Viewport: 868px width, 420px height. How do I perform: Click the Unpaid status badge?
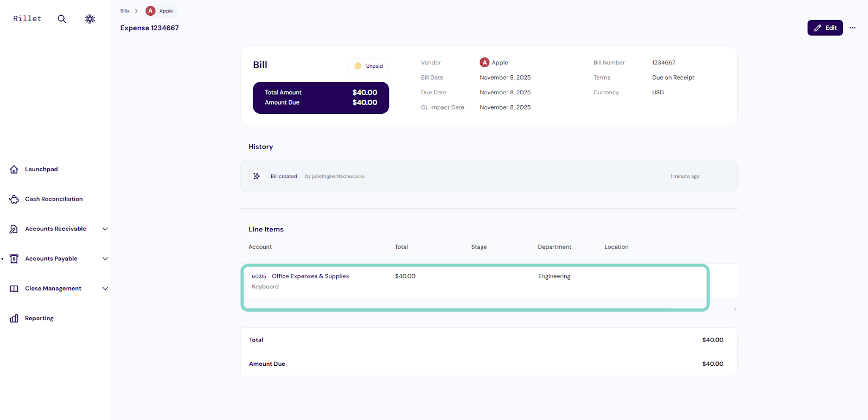click(369, 66)
